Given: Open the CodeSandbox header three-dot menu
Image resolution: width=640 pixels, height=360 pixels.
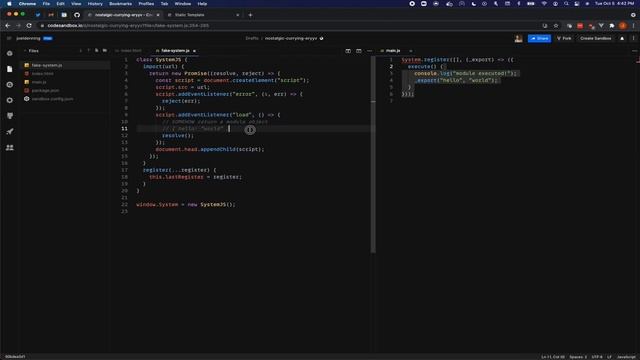Looking at the screenshot, I should coord(633,38).
